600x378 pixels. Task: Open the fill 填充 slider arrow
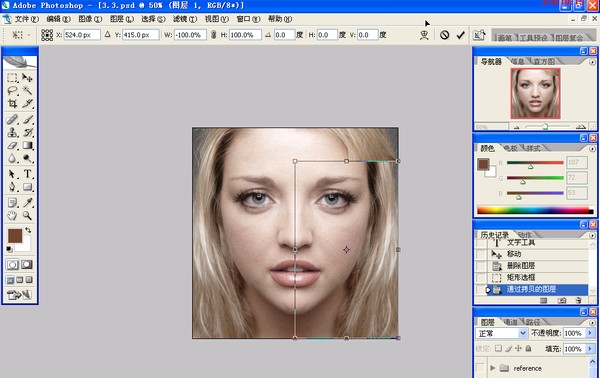coord(590,349)
